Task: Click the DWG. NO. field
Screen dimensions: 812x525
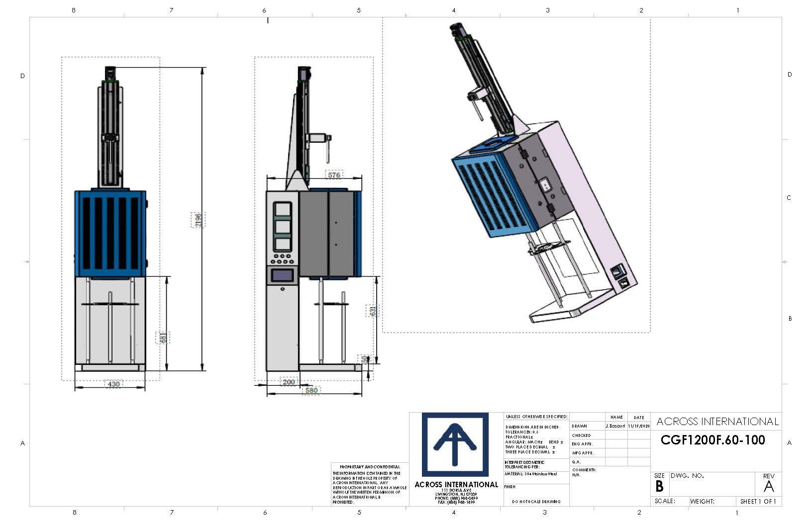Action: [711, 483]
